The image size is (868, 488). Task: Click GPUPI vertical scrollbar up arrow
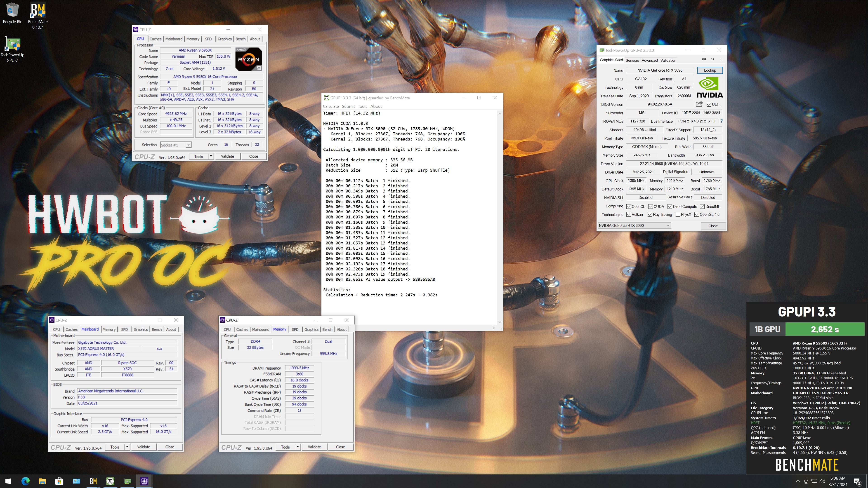[500, 114]
